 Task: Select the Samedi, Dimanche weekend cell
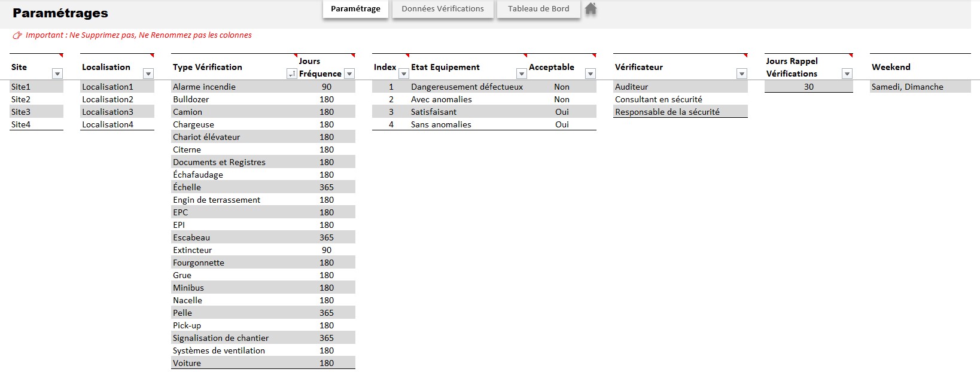(x=907, y=87)
